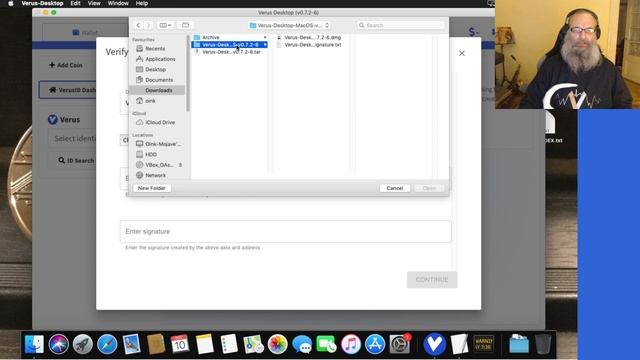This screenshot has height=360, width=640.
Task: Open the Downloads folder stack in Dock
Action: click(x=519, y=344)
